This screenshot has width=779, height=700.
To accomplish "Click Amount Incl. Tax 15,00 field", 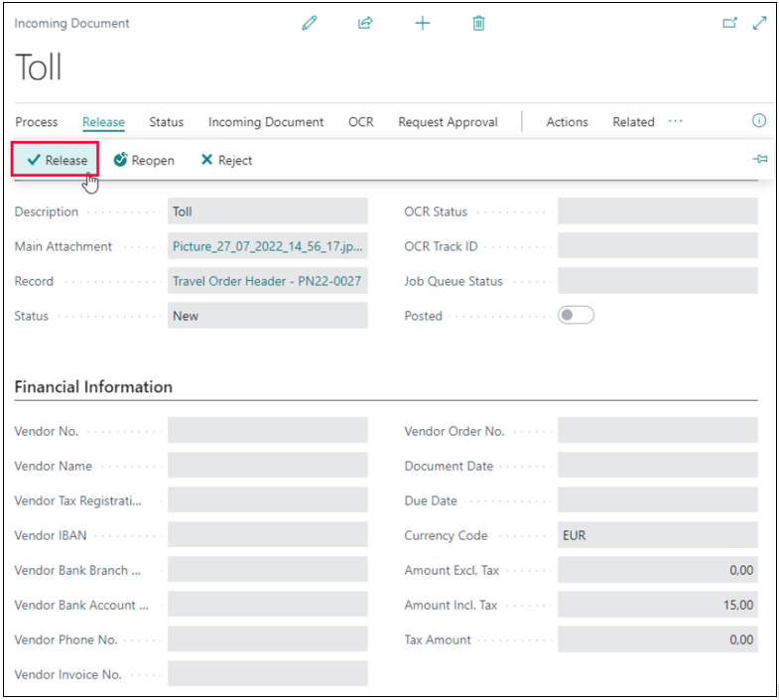I will [657, 605].
